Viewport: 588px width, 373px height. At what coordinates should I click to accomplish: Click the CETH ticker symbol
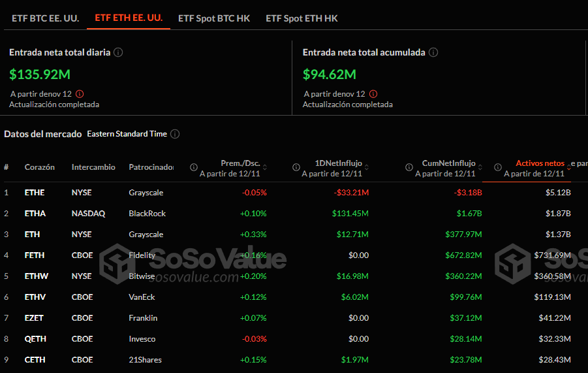(x=35, y=360)
